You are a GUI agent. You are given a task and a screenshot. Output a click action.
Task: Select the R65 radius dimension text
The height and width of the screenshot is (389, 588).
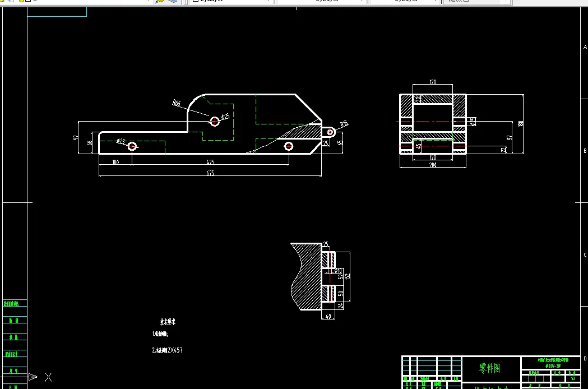click(x=176, y=103)
